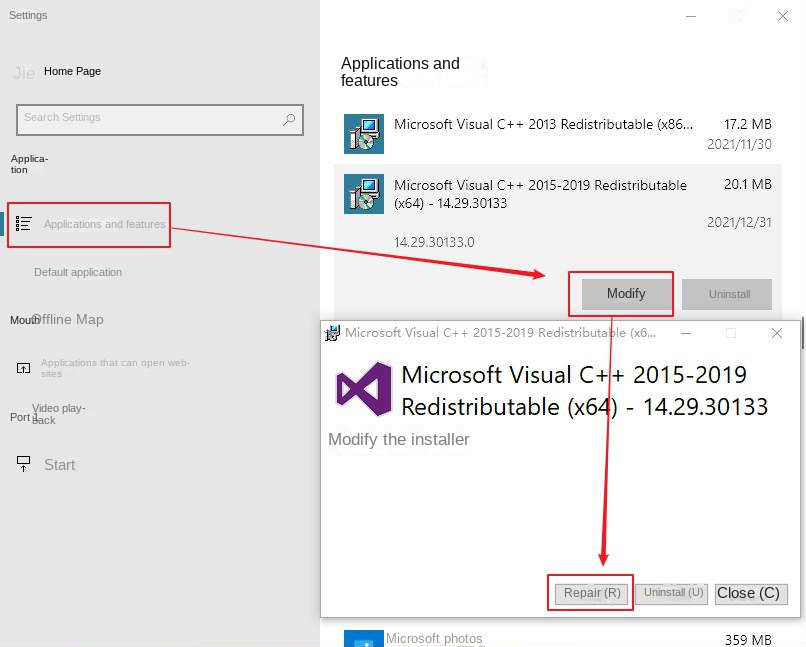
Task: Click the Microsoft photos app icon
Action: pyautogui.click(x=364, y=639)
